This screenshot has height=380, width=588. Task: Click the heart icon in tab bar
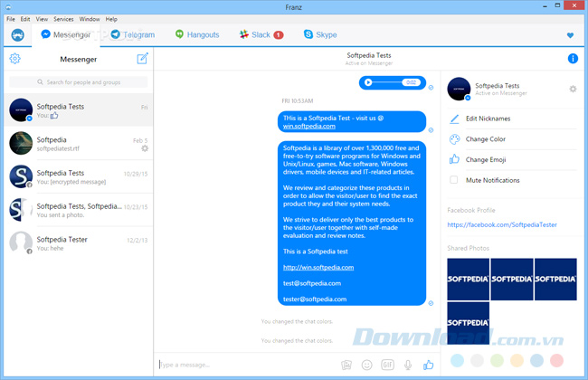pos(570,35)
